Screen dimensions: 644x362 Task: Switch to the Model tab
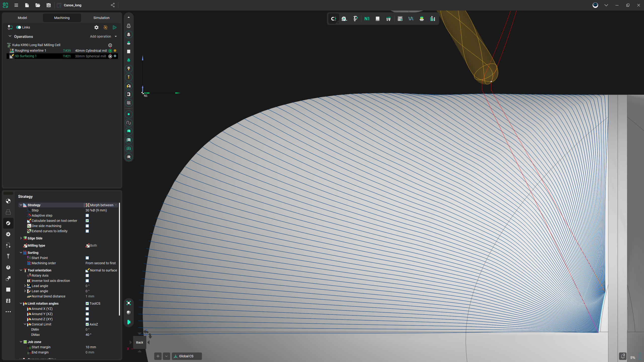(x=22, y=18)
